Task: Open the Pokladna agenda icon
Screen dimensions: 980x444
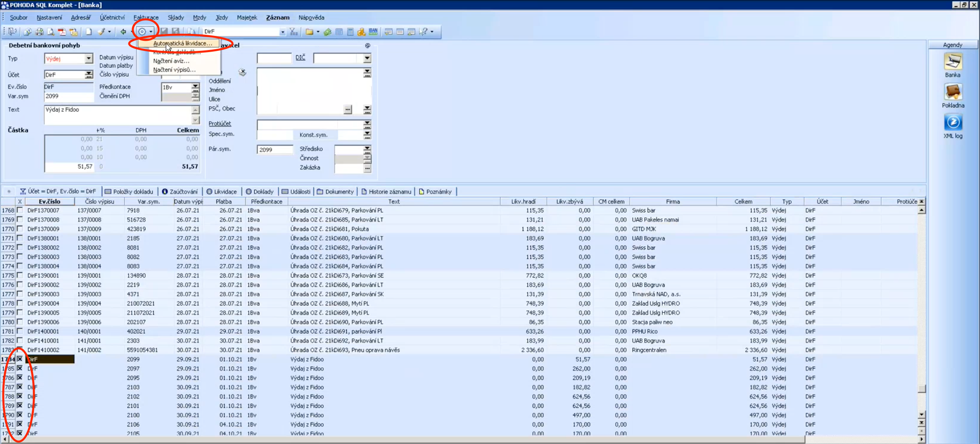Action: point(953,92)
